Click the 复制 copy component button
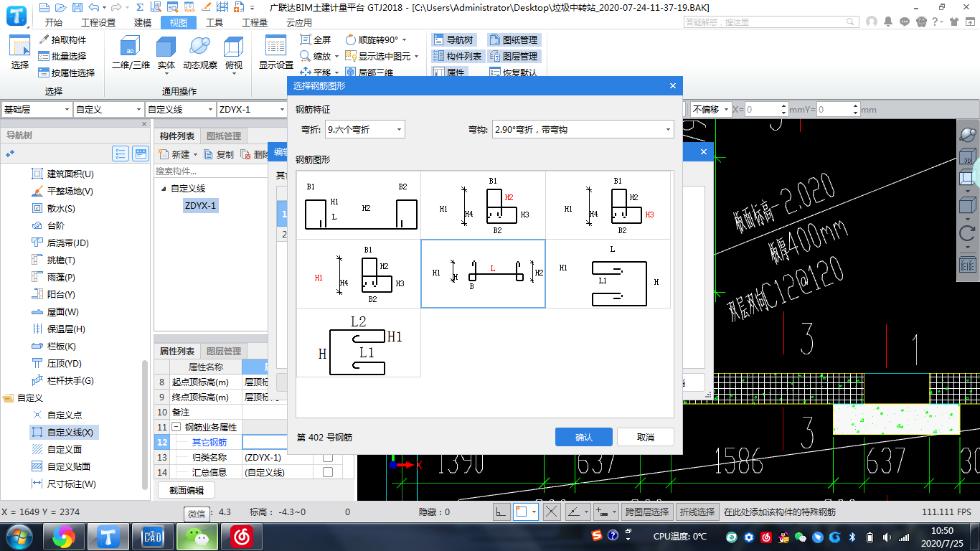The height and width of the screenshot is (551, 980). coord(219,154)
